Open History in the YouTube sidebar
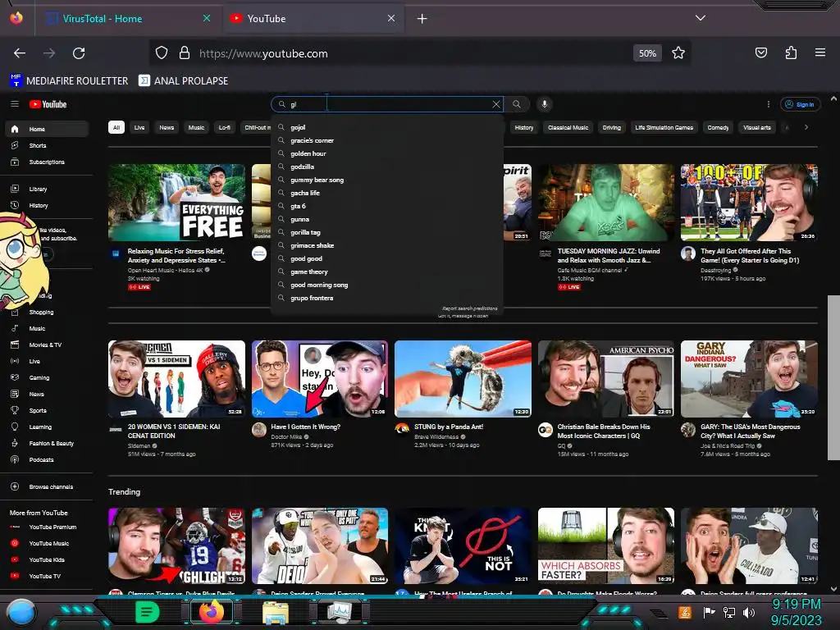Image resolution: width=840 pixels, height=630 pixels. [x=47, y=206]
